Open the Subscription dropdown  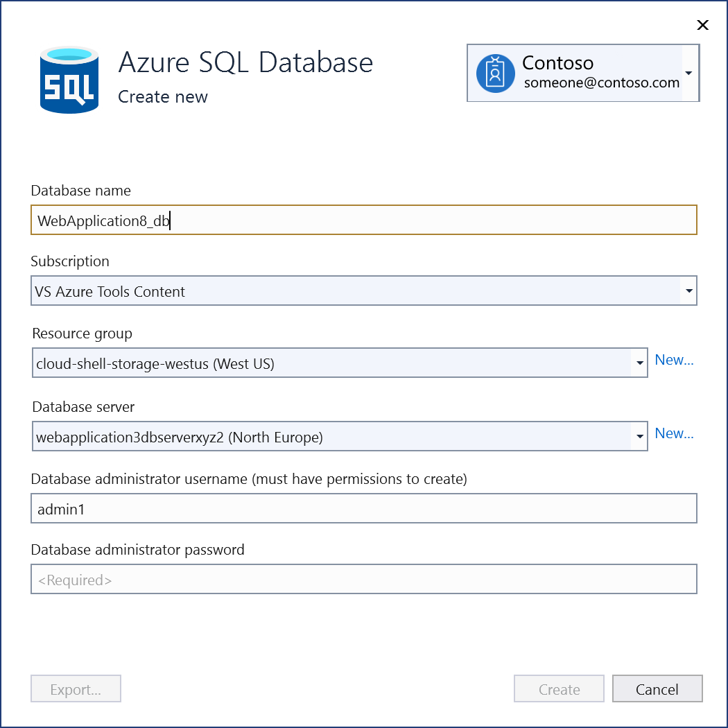point(688,291)
